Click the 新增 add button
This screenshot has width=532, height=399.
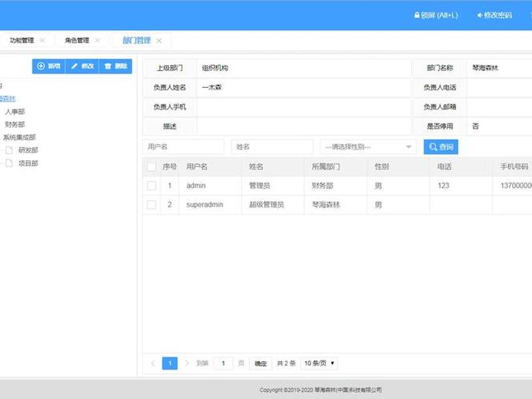click(49, 66)
